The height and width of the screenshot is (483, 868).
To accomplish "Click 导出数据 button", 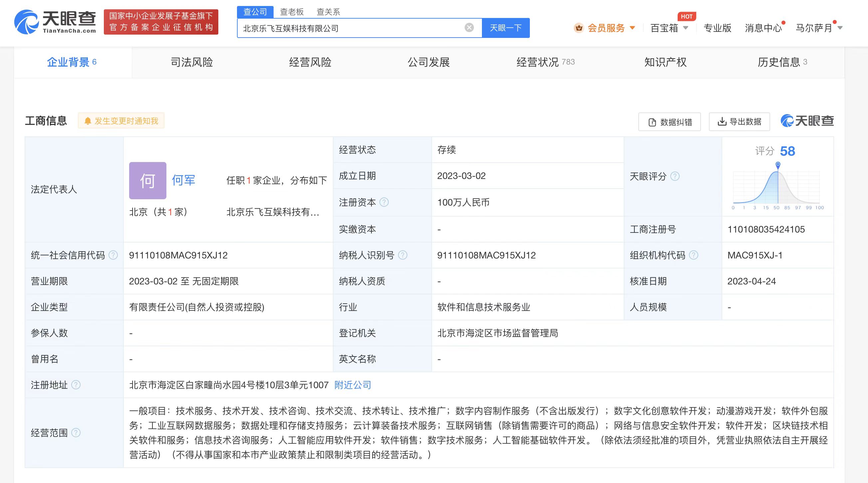I will pos(739,122).
